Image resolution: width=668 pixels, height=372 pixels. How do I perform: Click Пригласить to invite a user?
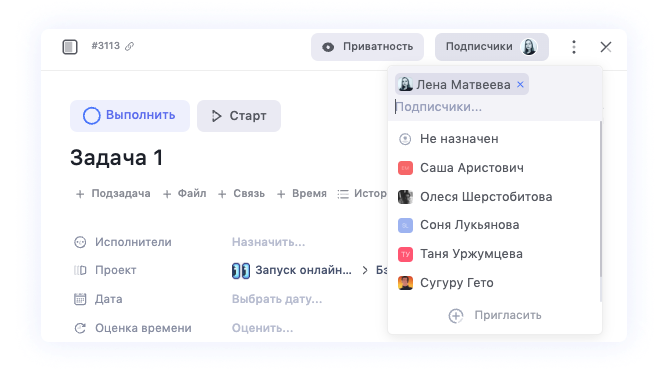click(x=495, y=316)
